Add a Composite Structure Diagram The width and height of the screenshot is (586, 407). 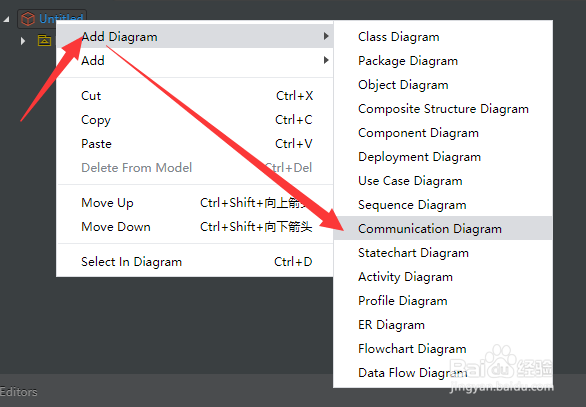pos(442,109)
